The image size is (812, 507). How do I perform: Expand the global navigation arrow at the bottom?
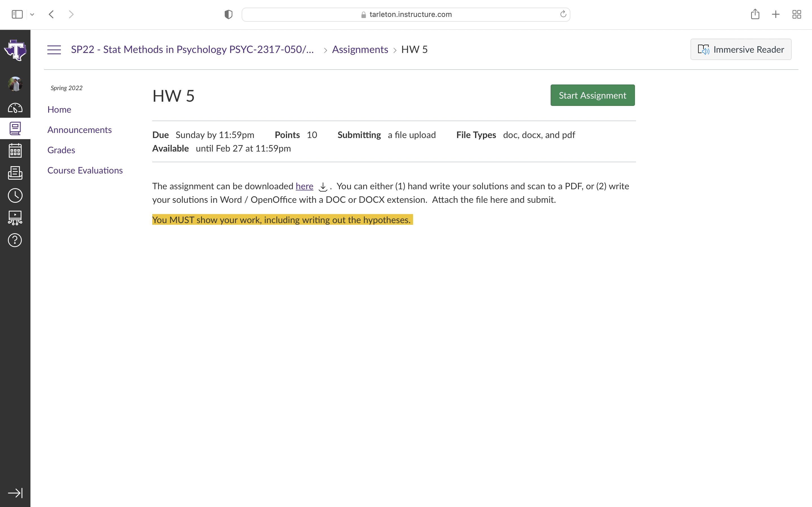coord(15,493)
